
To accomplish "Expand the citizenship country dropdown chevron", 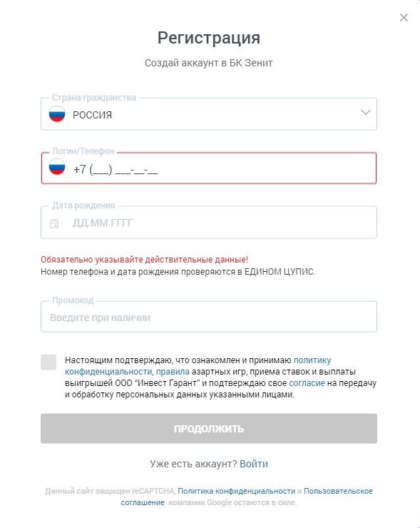I will 366,112.
